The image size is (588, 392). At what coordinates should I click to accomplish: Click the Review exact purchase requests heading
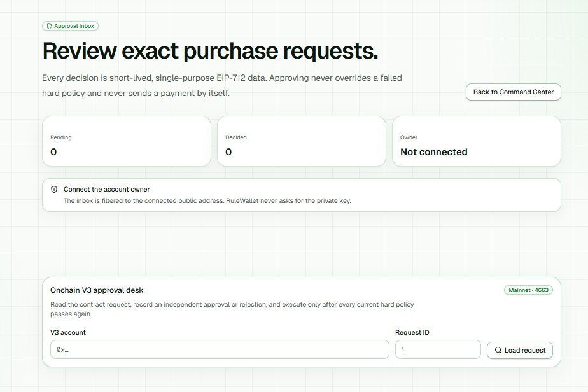click(x=211, y=51)
